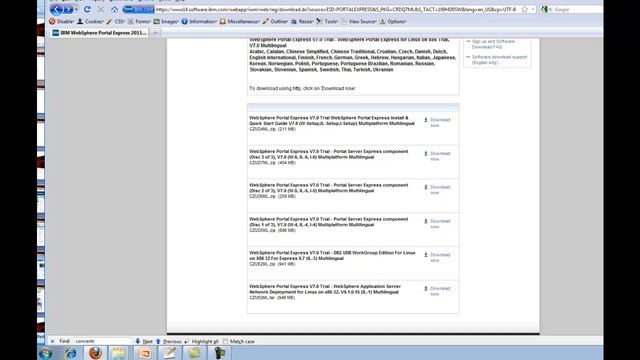Bookmark this page with the star icon
The height and width of the screenshot is (360, 640).
coord(524,9)
